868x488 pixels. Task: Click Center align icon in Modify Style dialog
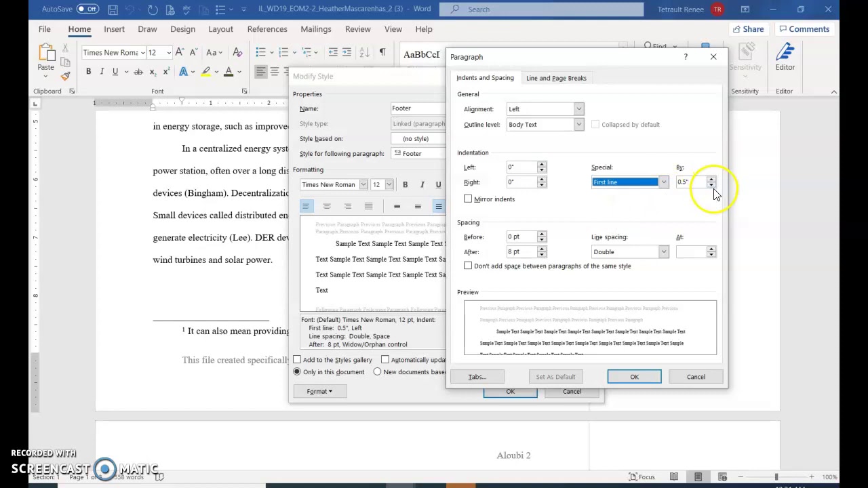[327, 206]
